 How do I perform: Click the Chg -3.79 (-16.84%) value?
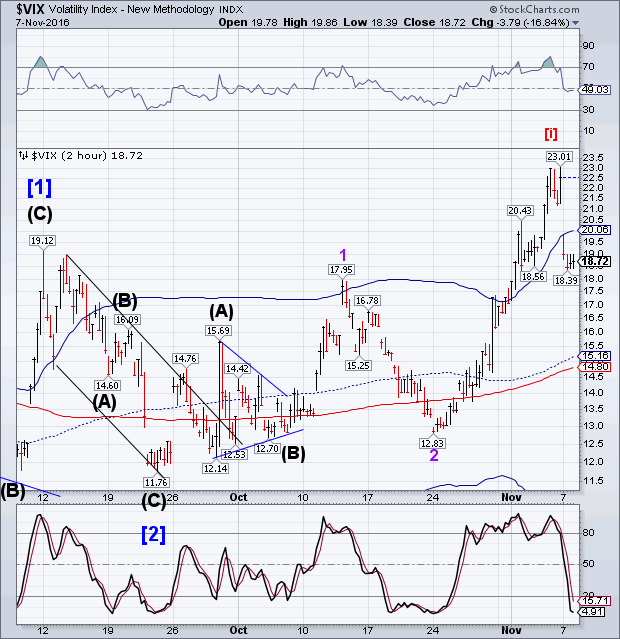point(521,22)
